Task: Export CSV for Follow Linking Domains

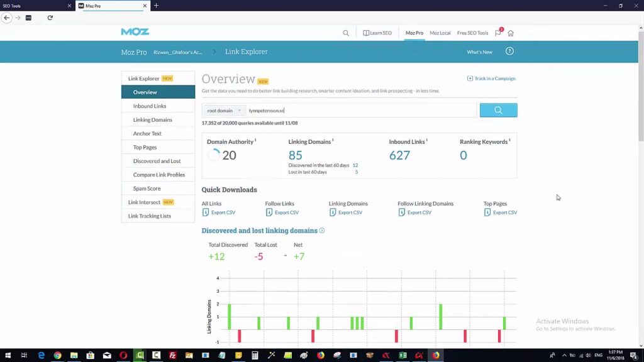Action: coord(415,212)
